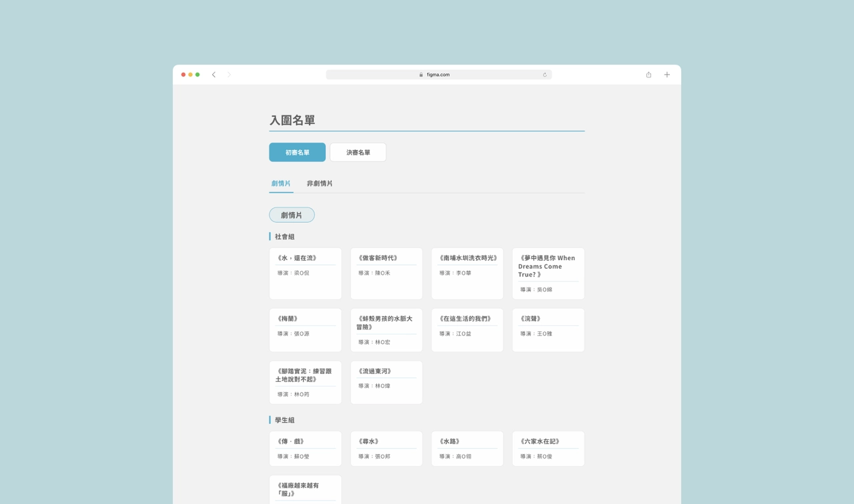Click the browser forward arrow
Image resolution: width=854 pixels, height=504 pixels.
tap(229, 75)
